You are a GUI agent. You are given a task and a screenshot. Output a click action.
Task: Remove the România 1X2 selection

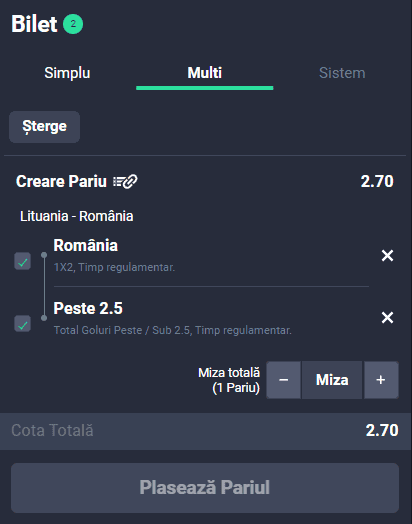coord(387,256)
